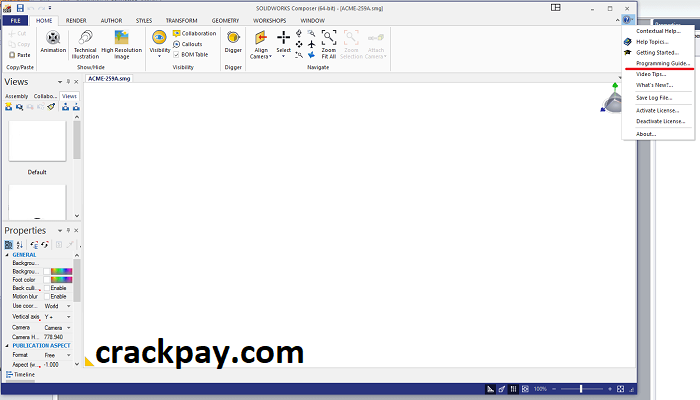Select the ACME-259A.smg document tab
Viewport: 700px width, 400px height.
pos(109,79)
